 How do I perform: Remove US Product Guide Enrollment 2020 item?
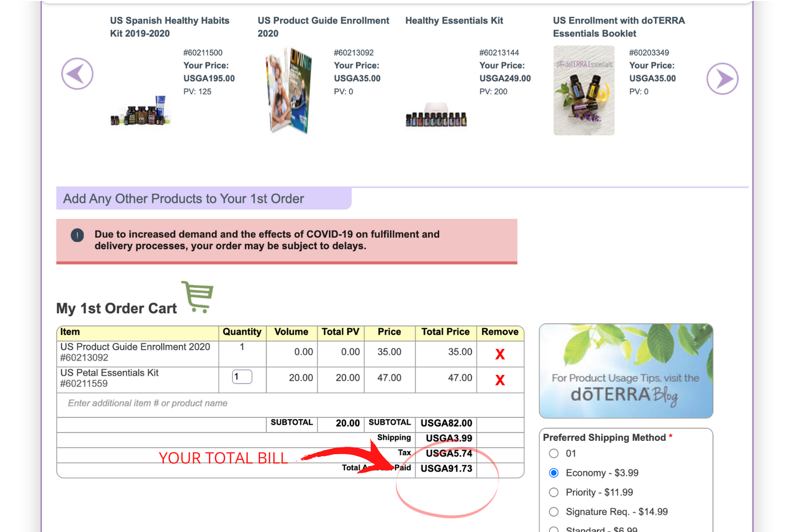500,354
